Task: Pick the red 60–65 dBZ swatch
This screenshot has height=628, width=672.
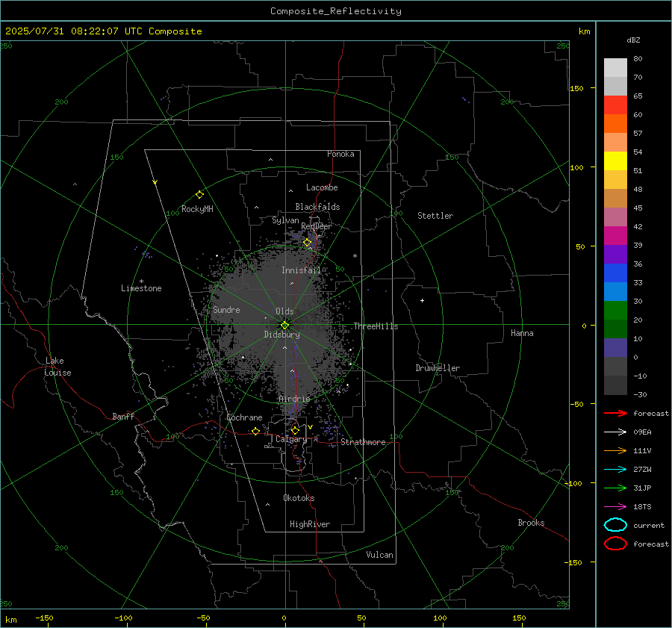Action: tap(615, 105)
